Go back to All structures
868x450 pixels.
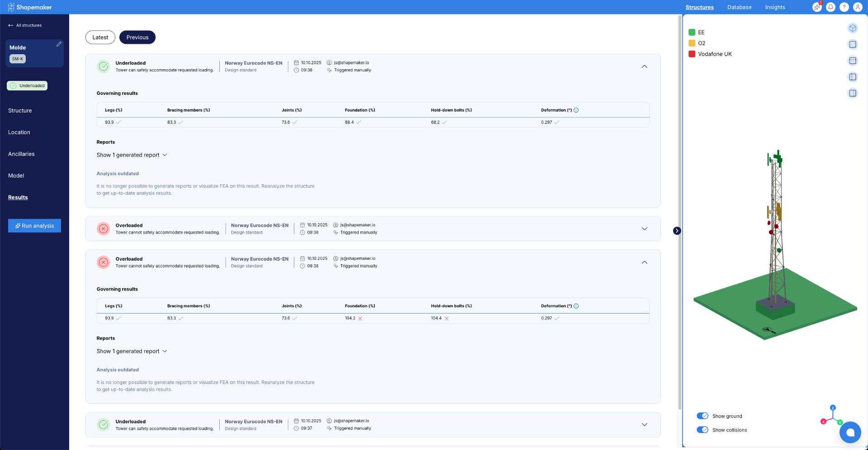point(25,25)
